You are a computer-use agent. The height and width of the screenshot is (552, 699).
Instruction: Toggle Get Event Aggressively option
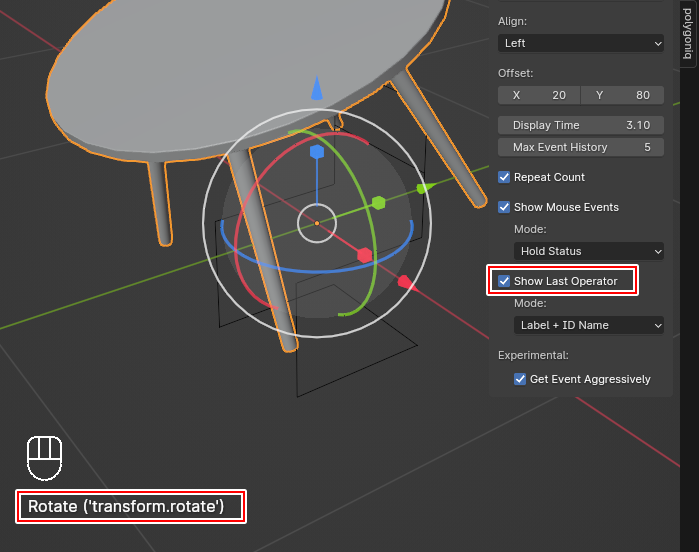[x=520, y=379]
